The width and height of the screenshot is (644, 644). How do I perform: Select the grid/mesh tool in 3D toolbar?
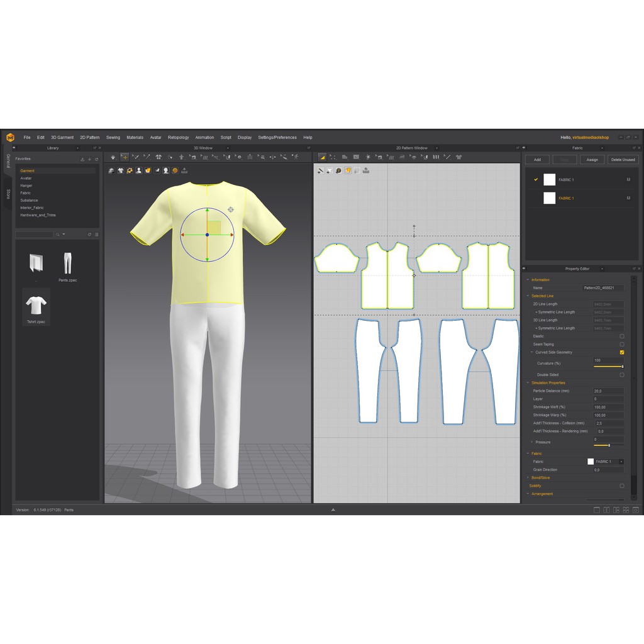[204, 157]
